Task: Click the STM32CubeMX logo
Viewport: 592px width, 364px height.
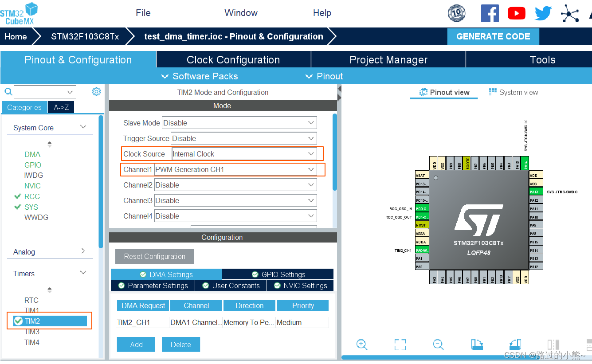Action: pyautogui.click(x=19, y=14)
